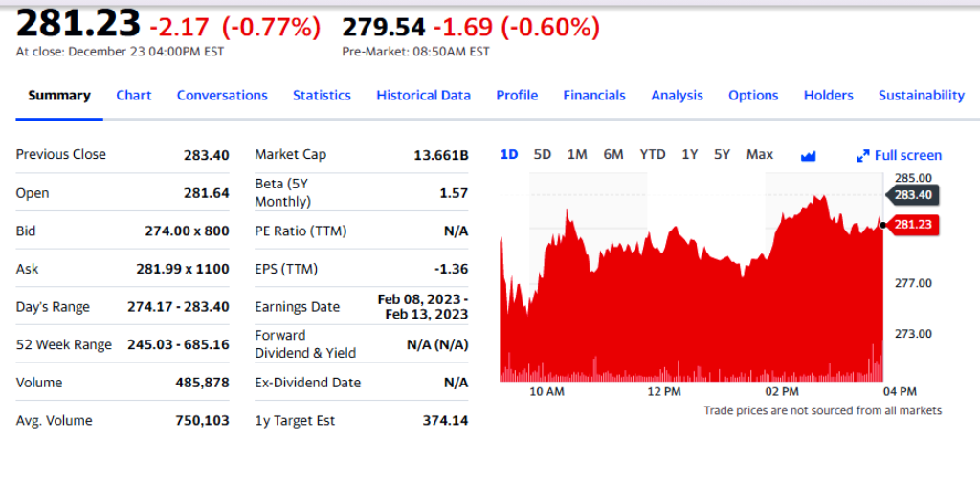This screenshot has width=980, height=484.
Task: Click the Open value 281.64
Action: (207, 193)
